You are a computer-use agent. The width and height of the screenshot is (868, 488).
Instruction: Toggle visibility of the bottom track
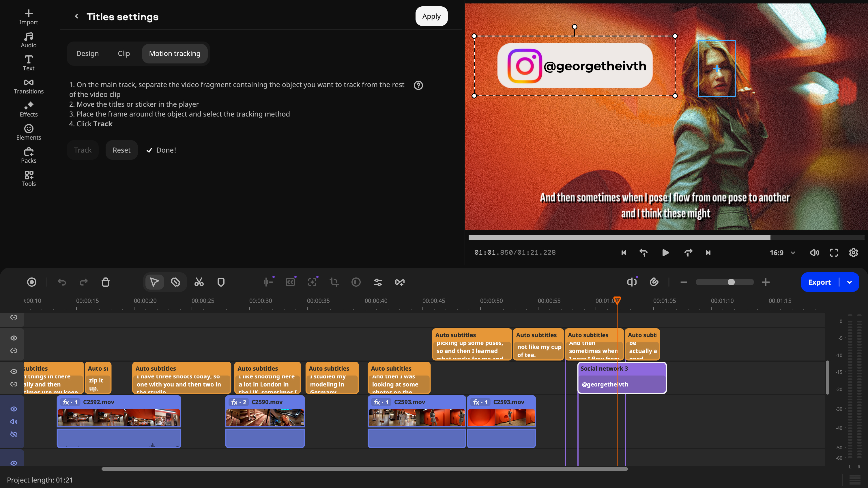pos(14,463)
